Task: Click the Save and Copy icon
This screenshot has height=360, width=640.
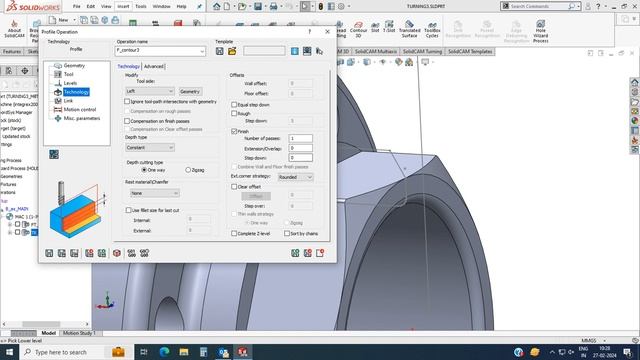Action: (74, 253)
